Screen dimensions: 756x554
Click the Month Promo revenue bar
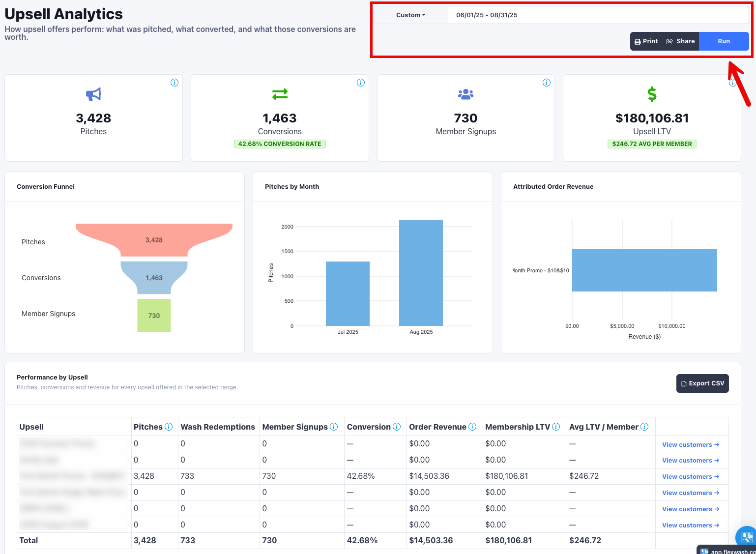pyautogui.click(x=644, y=270)
